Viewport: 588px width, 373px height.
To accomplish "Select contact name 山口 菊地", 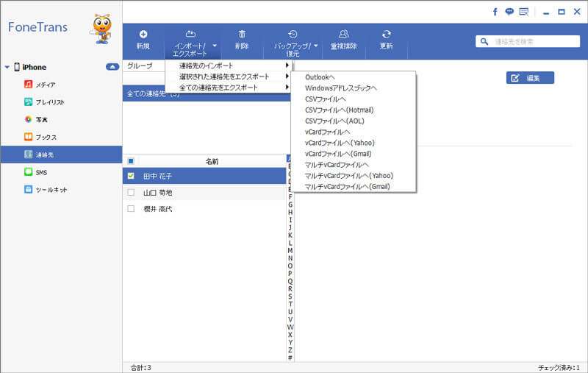I will pyautogui.click(x=157, y=192).
